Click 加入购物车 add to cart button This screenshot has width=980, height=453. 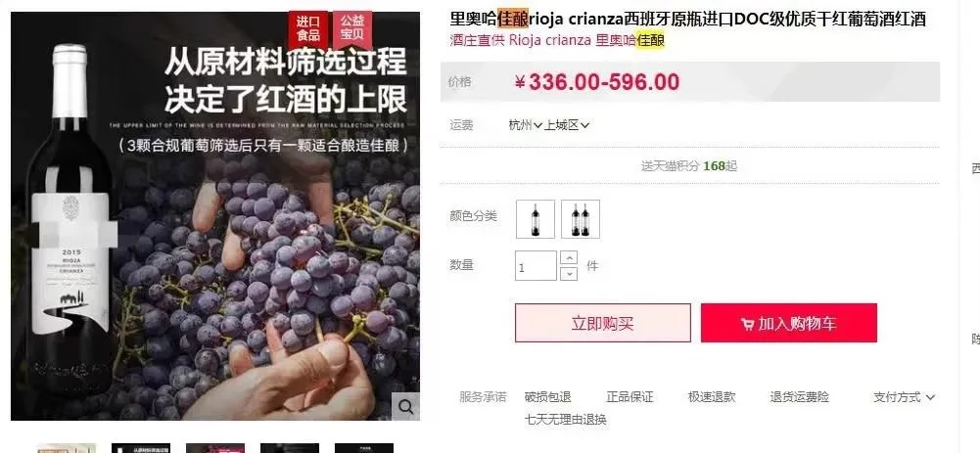[x=789, y=323]
